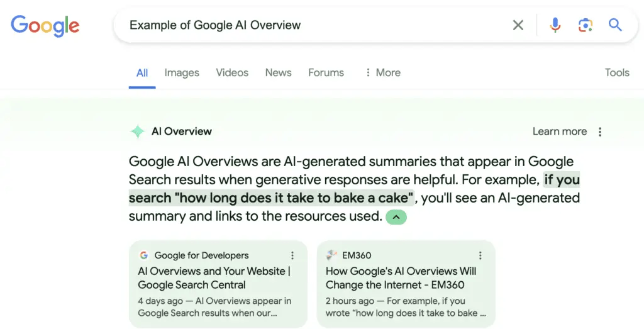This screenshot has height=329, width=644.
Task: Clear the search box with X icon
Action: tap(518, 25)
